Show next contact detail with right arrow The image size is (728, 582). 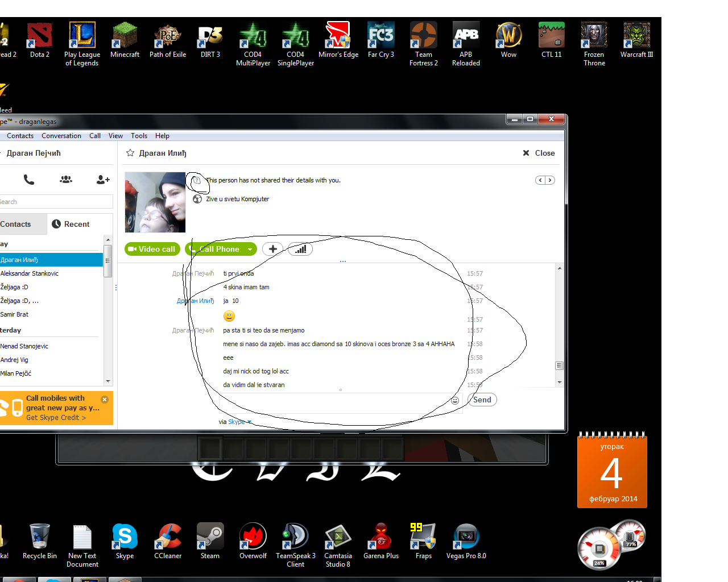click(550, 180)
